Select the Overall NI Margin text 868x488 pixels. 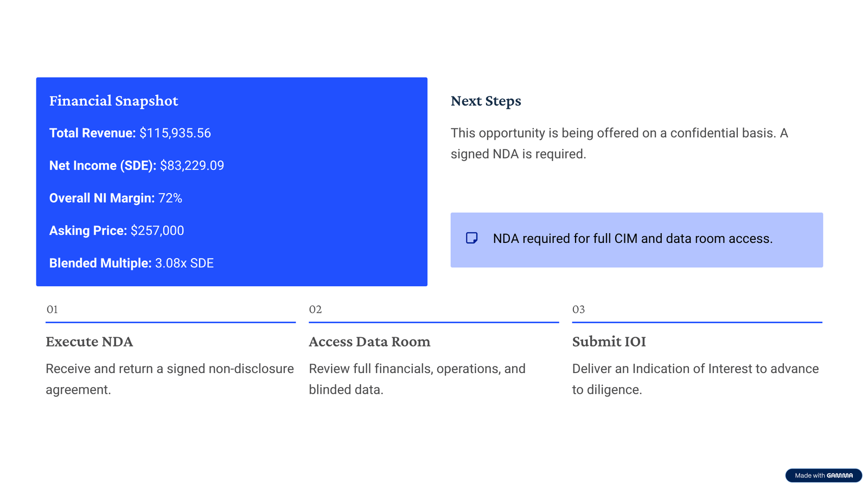116,198
